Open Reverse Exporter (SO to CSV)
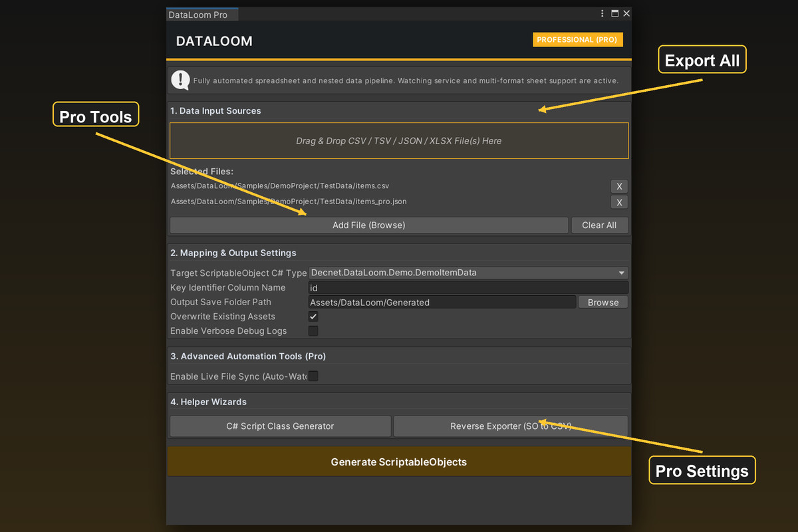The height and width of the screenshot is (532, 798). [511, 426]
